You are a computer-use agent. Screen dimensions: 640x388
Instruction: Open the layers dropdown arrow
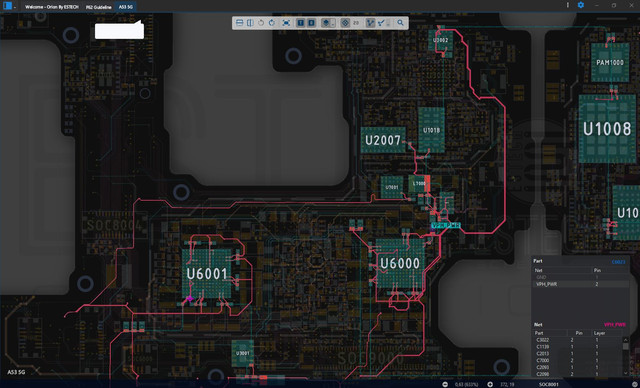point(333,24)
